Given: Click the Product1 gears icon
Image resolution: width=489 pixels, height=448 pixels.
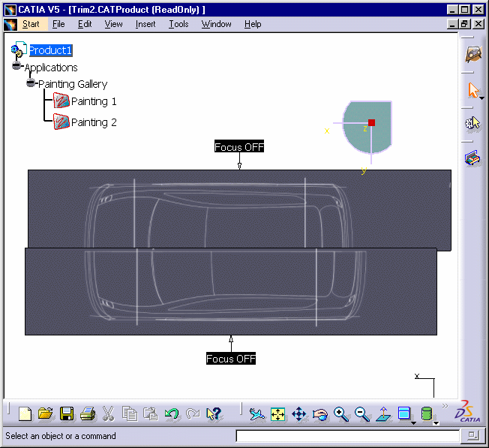Looking at the screenshot, I should tap(19, 50).
